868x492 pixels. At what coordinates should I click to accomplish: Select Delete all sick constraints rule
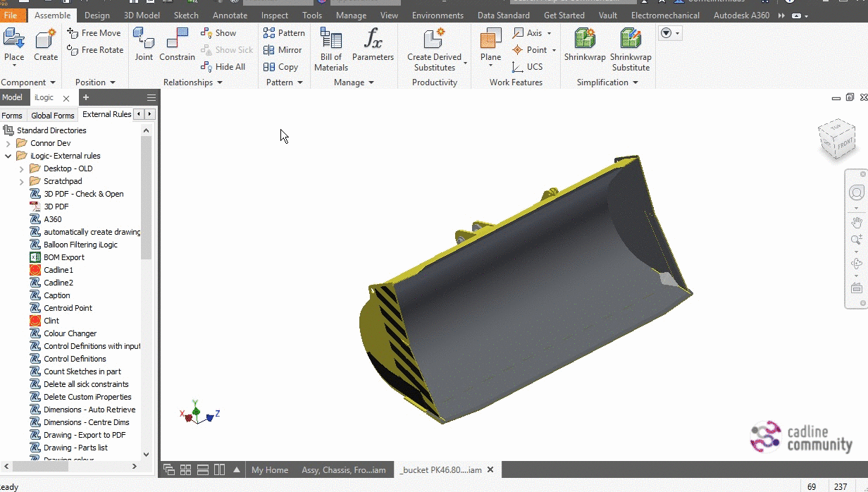pos(86,384)
